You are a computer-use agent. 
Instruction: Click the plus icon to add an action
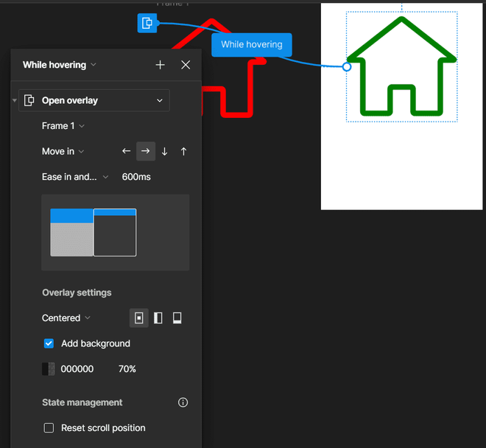pos(160,65)
